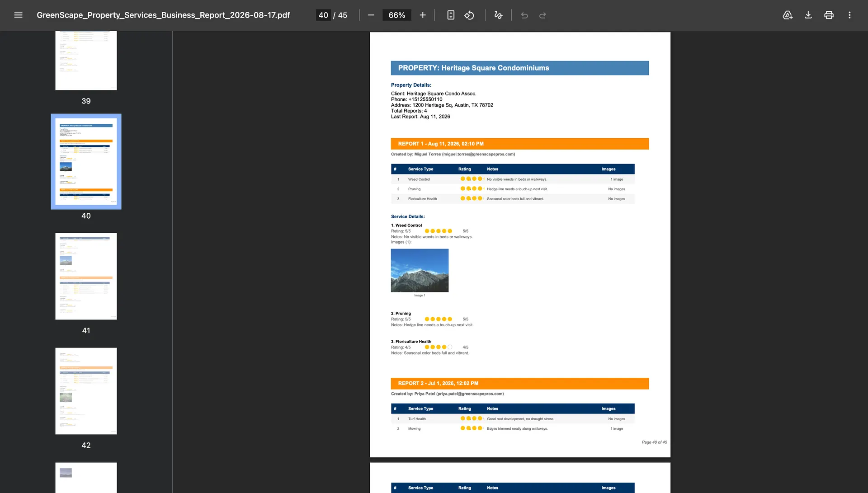
Task: Click the REPORT 2 - Jul 1, 2026 header
Action: tap(519, 383)
